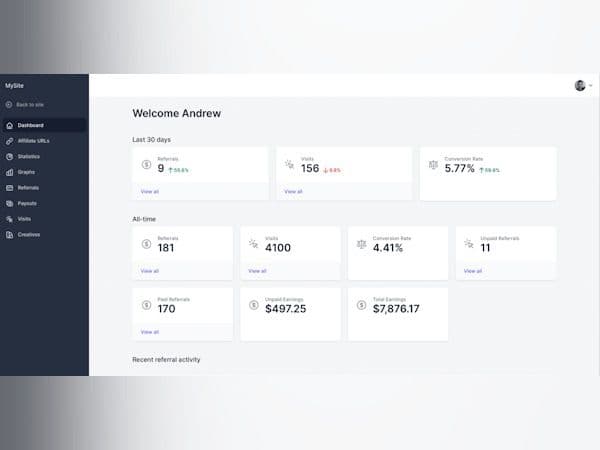
Task: Click the $7,876.17 Total Earnings value
Action: click(x=396, y=309)
